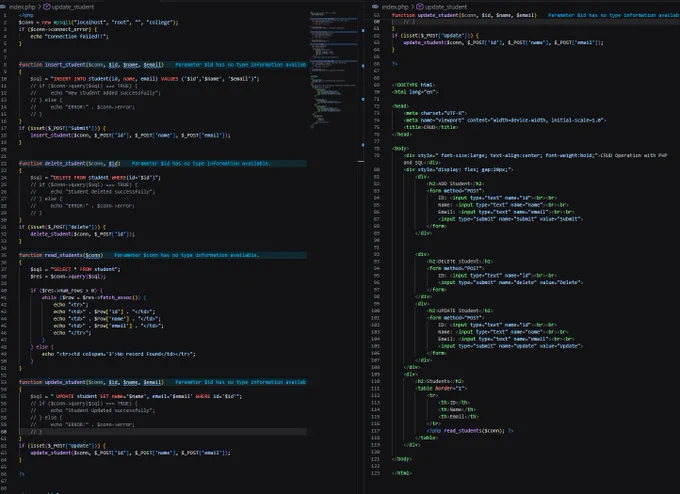Open update_student breadcrumb symbol in right editor

[x=446, y=7]
